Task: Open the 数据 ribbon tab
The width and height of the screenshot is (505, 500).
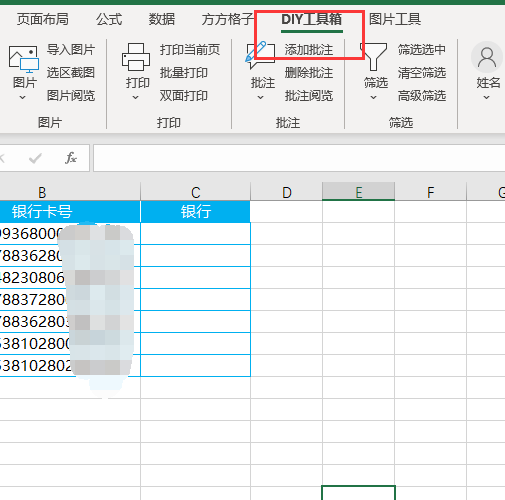Action: 162,19
